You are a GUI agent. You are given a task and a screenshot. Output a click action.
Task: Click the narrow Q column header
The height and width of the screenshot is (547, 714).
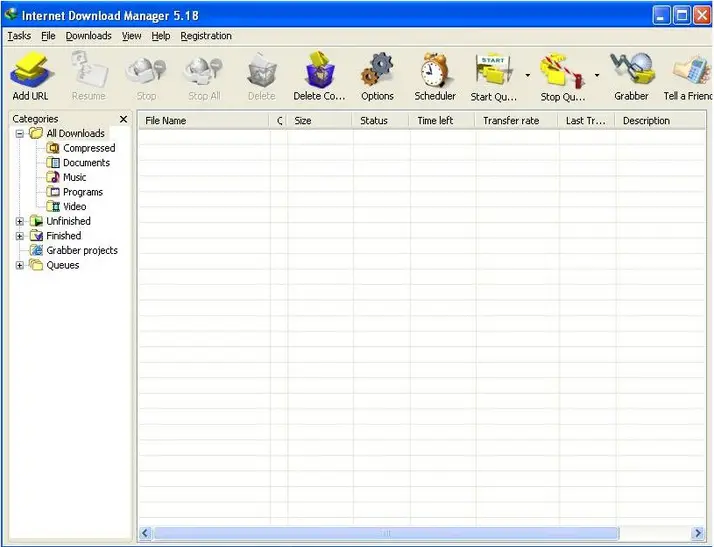point(279,121)
